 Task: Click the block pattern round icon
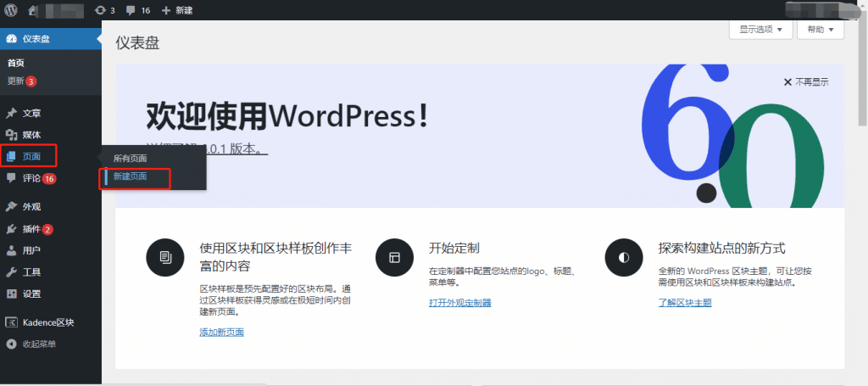click(x=165, y=258)
